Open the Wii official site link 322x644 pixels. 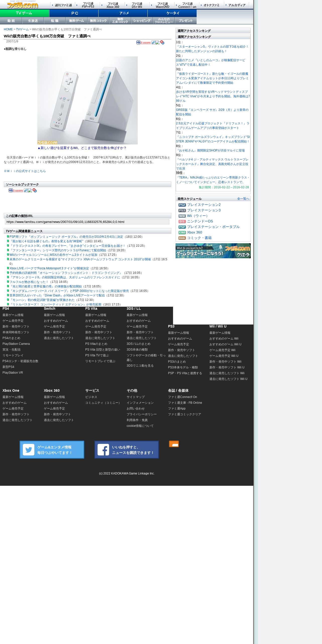point(25,171)
